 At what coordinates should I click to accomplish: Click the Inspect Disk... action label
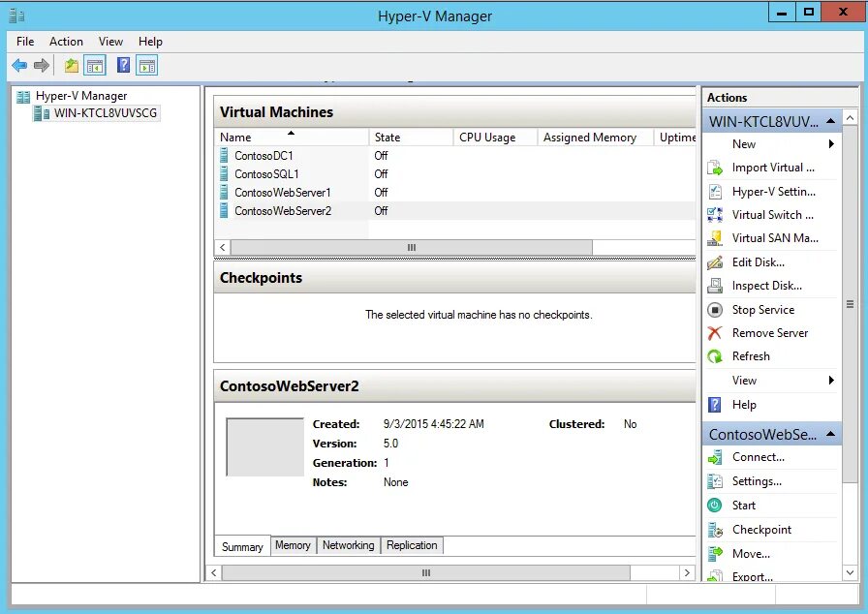coord(766,286)
